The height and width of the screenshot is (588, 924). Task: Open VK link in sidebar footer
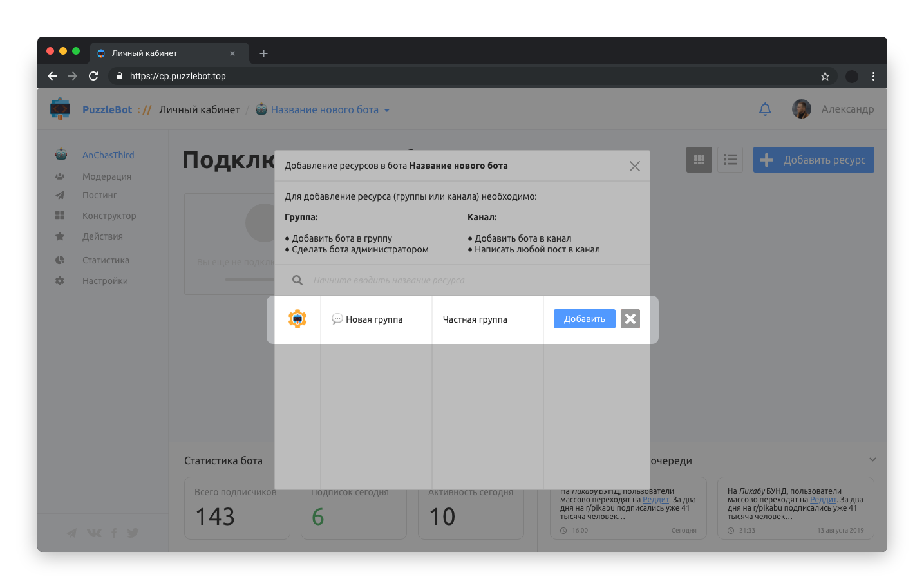coord(94,533)
